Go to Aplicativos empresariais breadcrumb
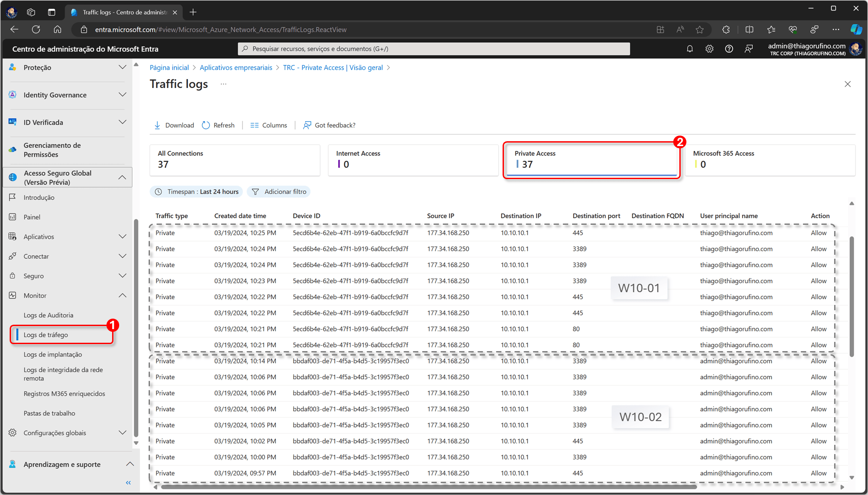This screenshot has width=868, height=495. [x=236, y=67]
